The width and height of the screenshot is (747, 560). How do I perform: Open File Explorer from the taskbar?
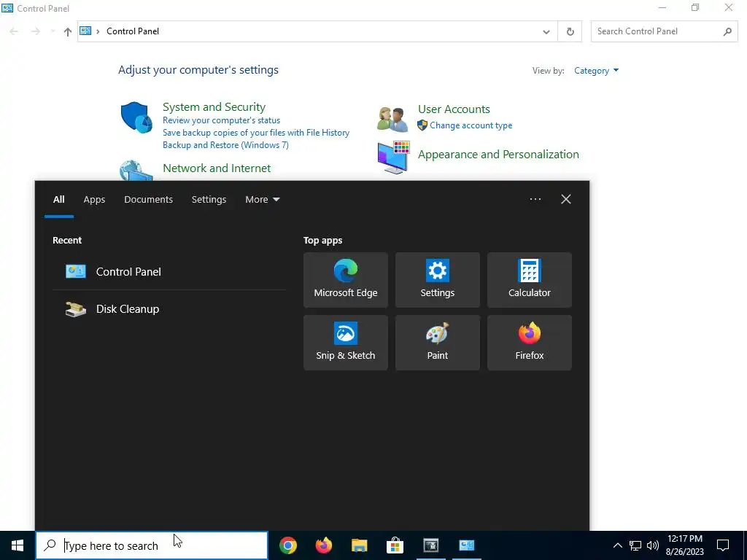[359, 545]
